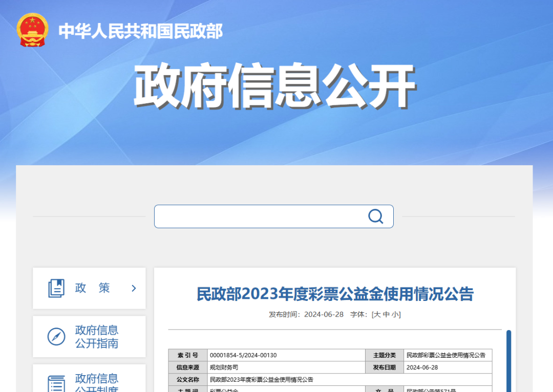
Task: Expand the chevron arrow next to 政策
Action: coord(133,288)
